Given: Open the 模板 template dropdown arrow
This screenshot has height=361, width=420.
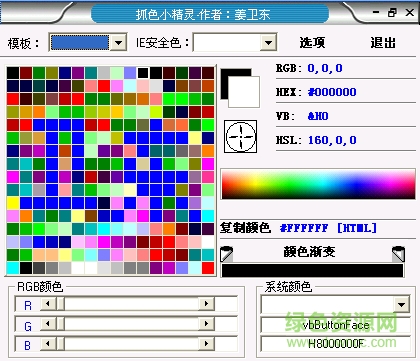Looking at the screenshot, I should [118, 42].
